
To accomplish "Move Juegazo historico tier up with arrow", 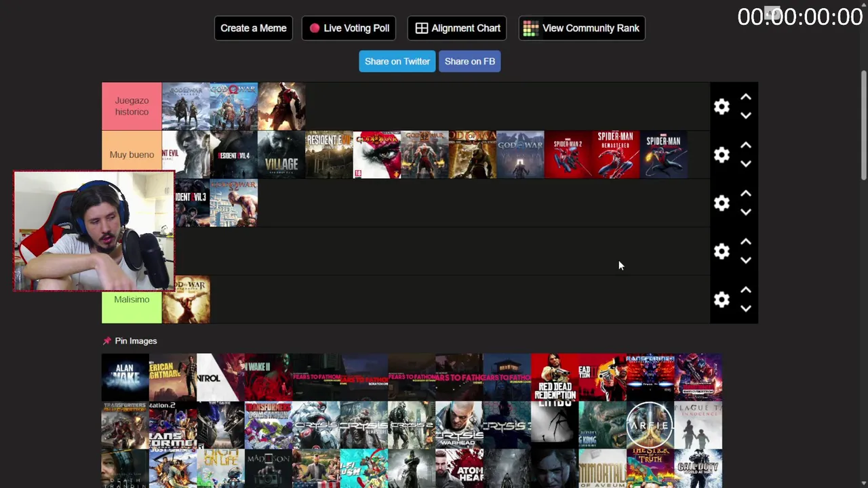I will pyautogui.click(x=746, y=98).
